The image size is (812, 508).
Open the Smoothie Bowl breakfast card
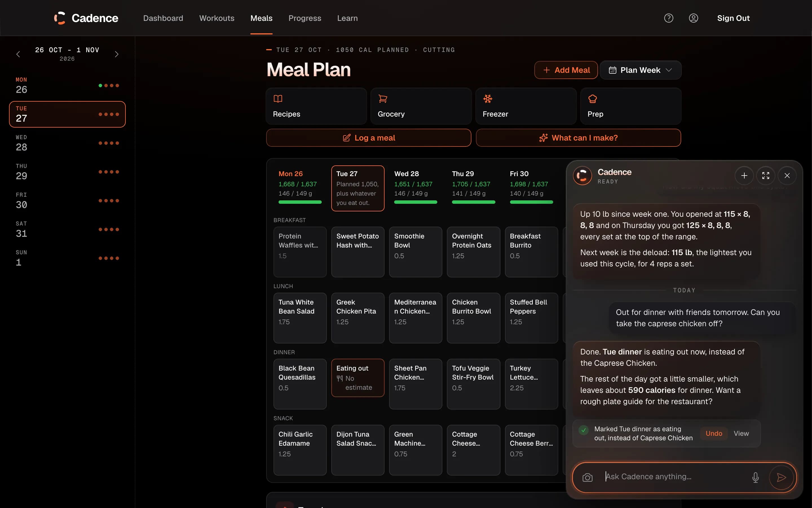pyautogui.click(x=415, y=252)
